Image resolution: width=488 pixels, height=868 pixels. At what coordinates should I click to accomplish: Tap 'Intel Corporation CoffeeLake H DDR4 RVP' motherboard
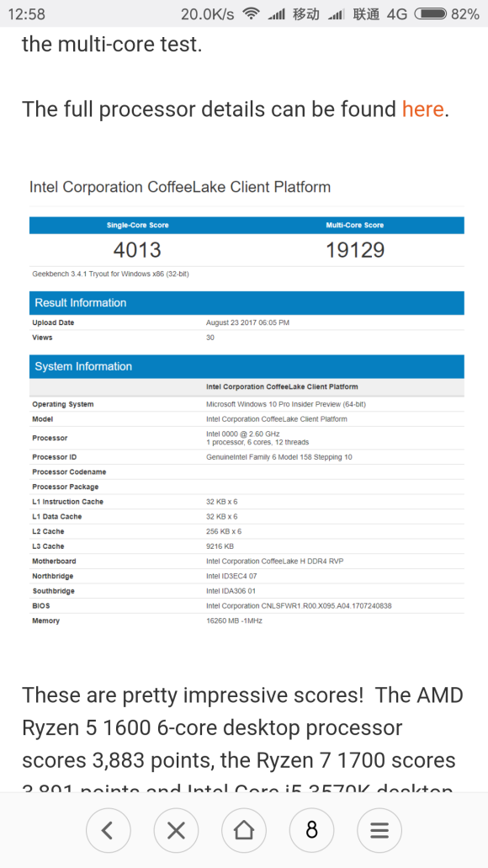click(274, 562)
